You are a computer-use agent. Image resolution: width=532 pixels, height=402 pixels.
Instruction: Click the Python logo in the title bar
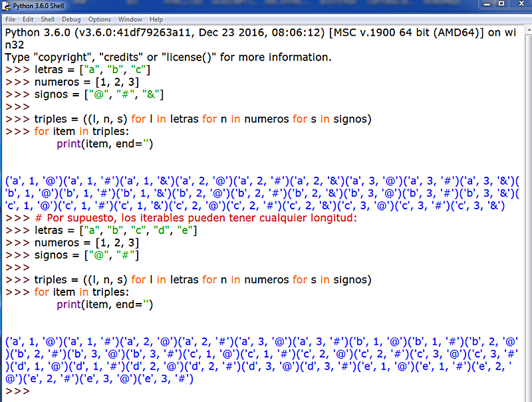5,5
